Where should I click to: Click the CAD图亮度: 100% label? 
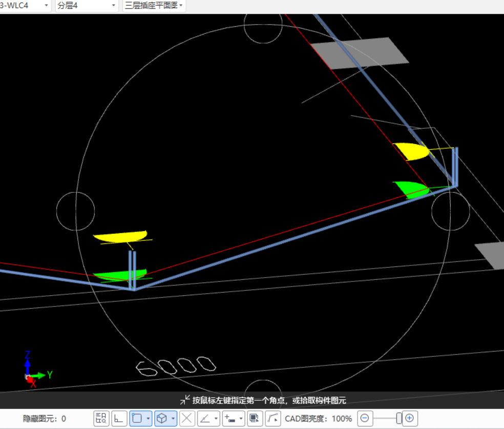[x=318, y=419]
